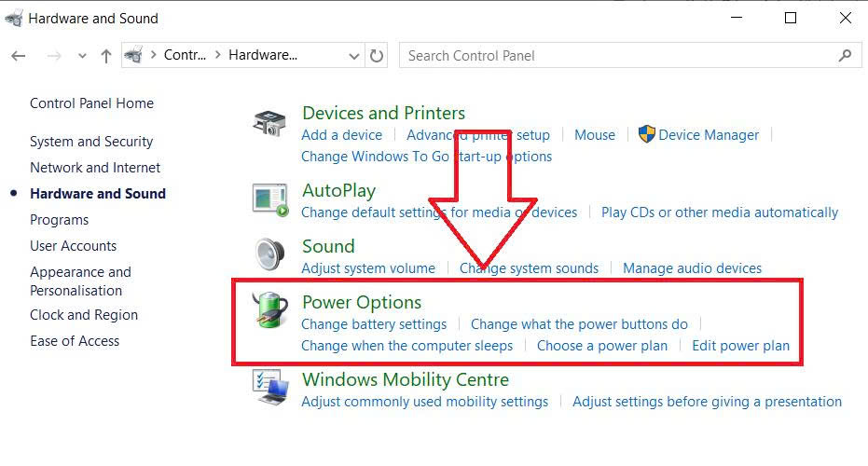Open the Power Options heading
This screenshot has width=868, height=466.
pos(362,302)
